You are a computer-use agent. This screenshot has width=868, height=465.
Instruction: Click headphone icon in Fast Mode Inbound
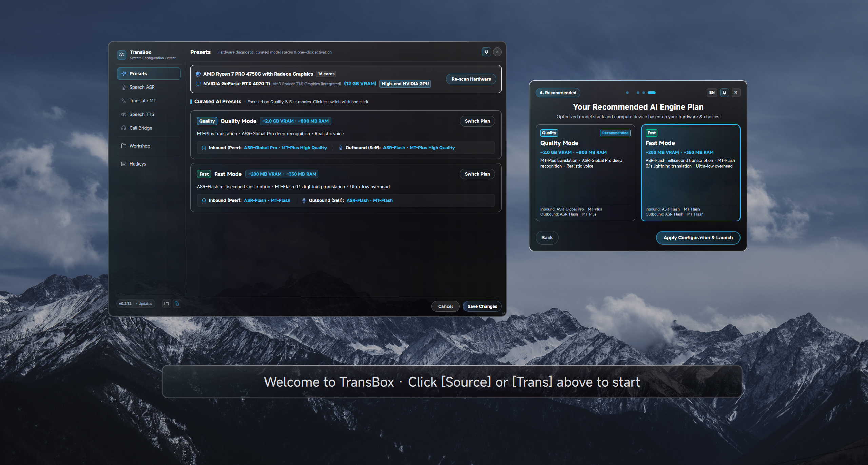[204, 200]
